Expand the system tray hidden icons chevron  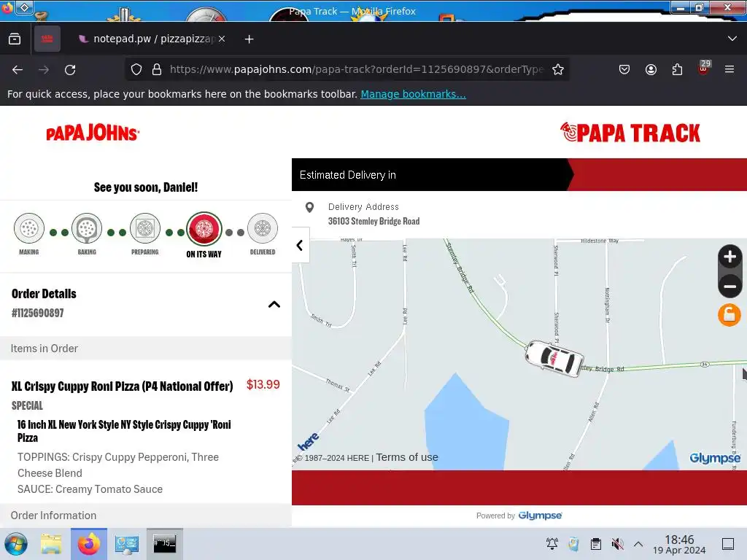(638, 544)
